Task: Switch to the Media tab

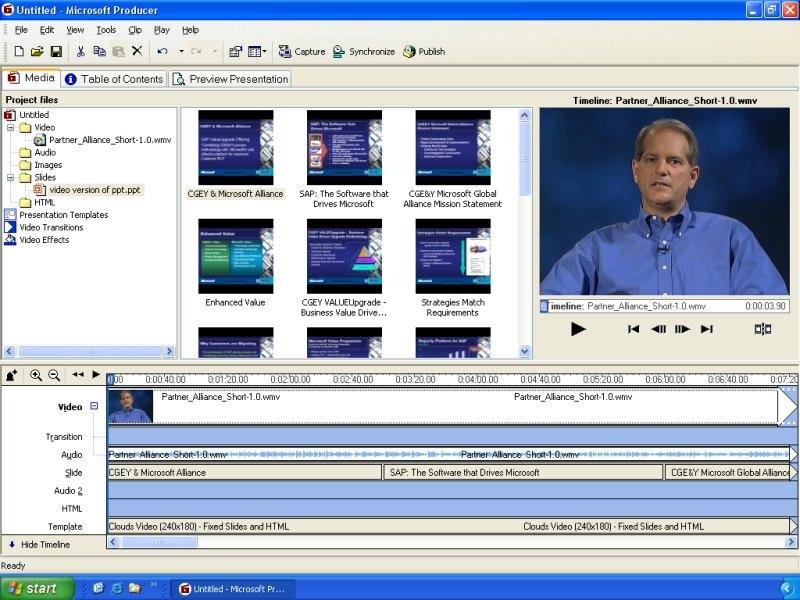Action: tap(31, 78)
